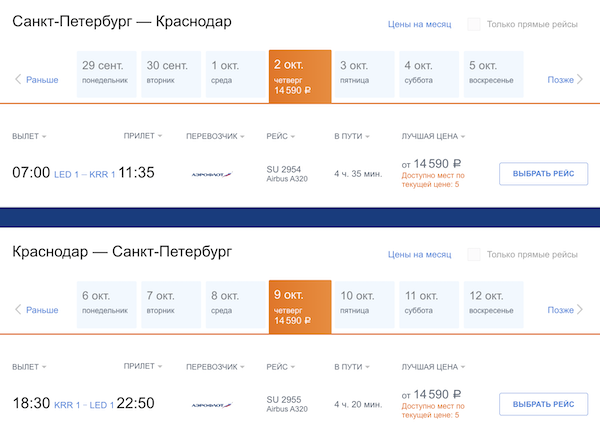Click the left arrow next to outbound 'Раньше'

click(x=18, y=80)
